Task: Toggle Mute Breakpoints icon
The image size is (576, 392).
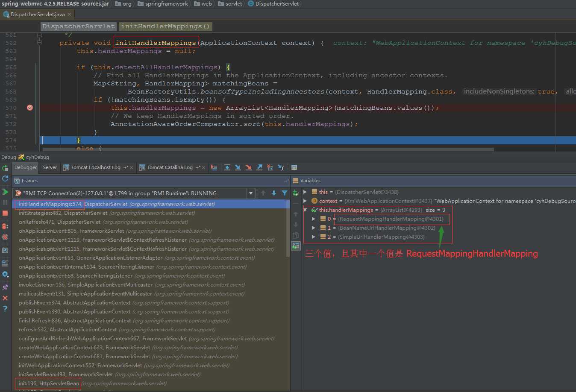Action: [5, 237]
